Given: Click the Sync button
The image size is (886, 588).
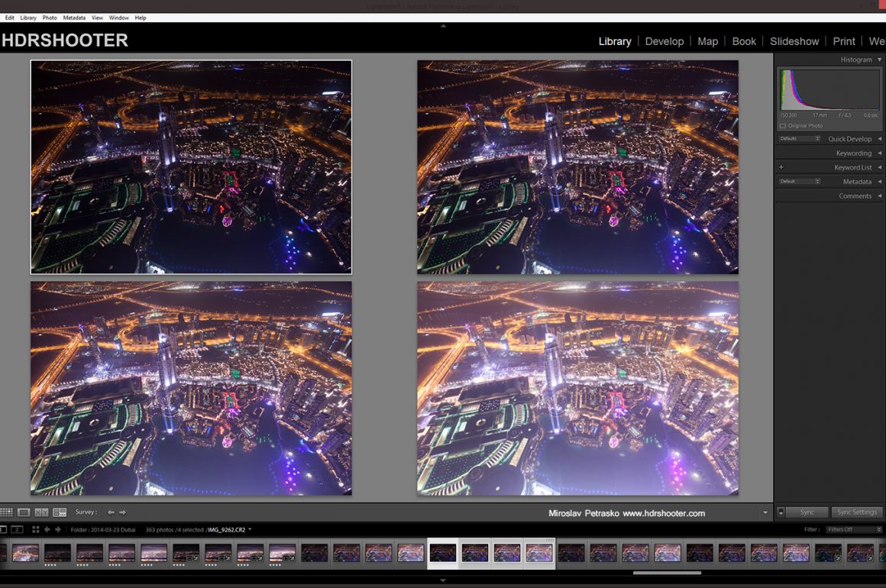Looking at the screenshot, I should point(807,512).
